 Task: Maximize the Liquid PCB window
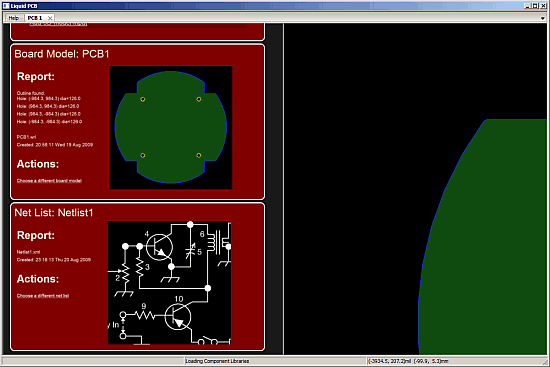tap(535, 6)
